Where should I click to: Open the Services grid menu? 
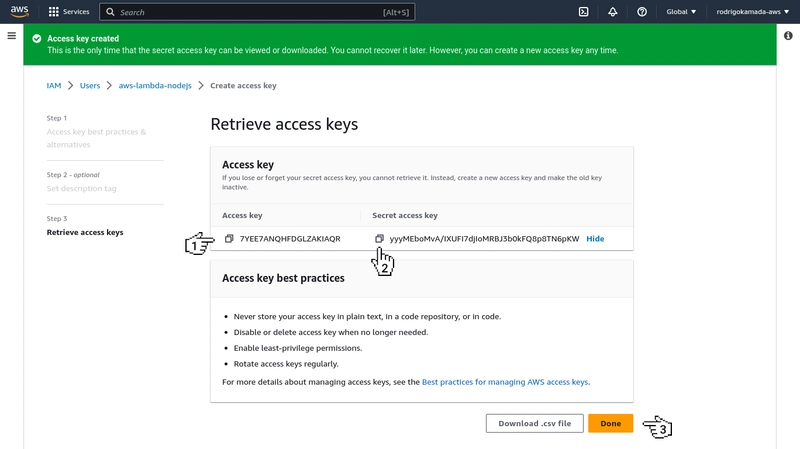pos(68,12)
